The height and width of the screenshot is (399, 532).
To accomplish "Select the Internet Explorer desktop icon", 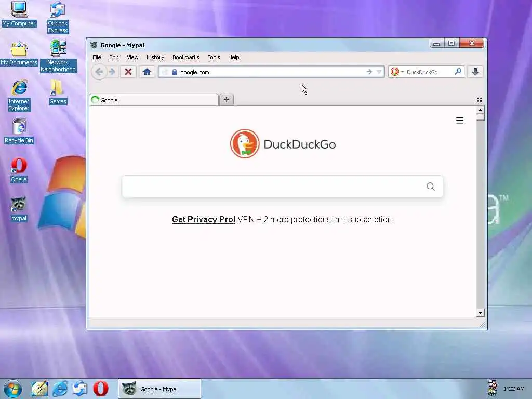I will (19, 96).
